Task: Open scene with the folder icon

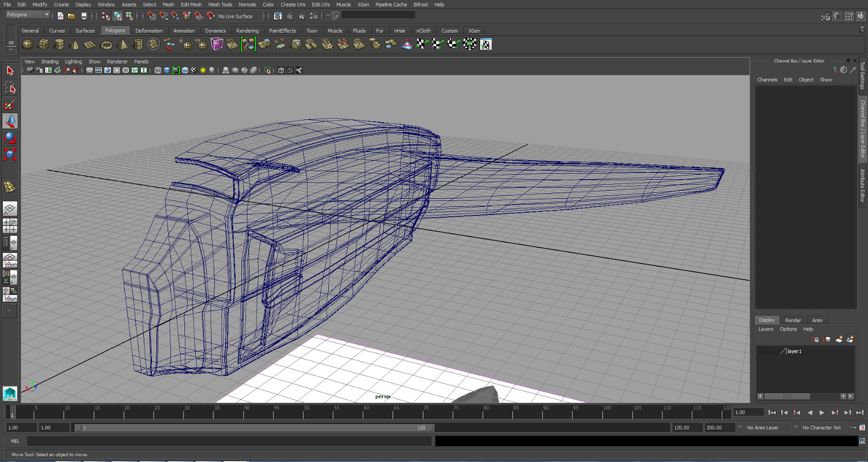Action: (x=72, y=16)
